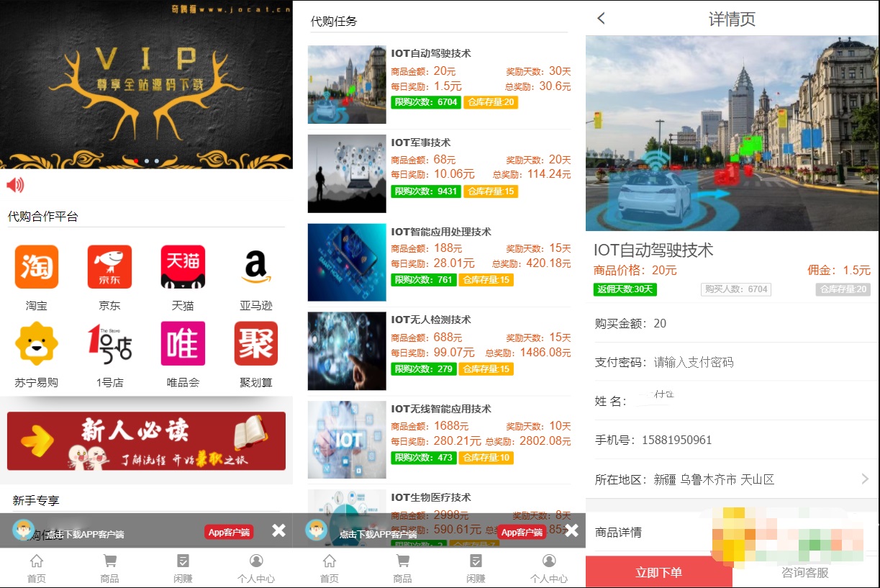Select the 苏宁易购 lion icon
Screen dimensions: 880x588
point(36,343)
